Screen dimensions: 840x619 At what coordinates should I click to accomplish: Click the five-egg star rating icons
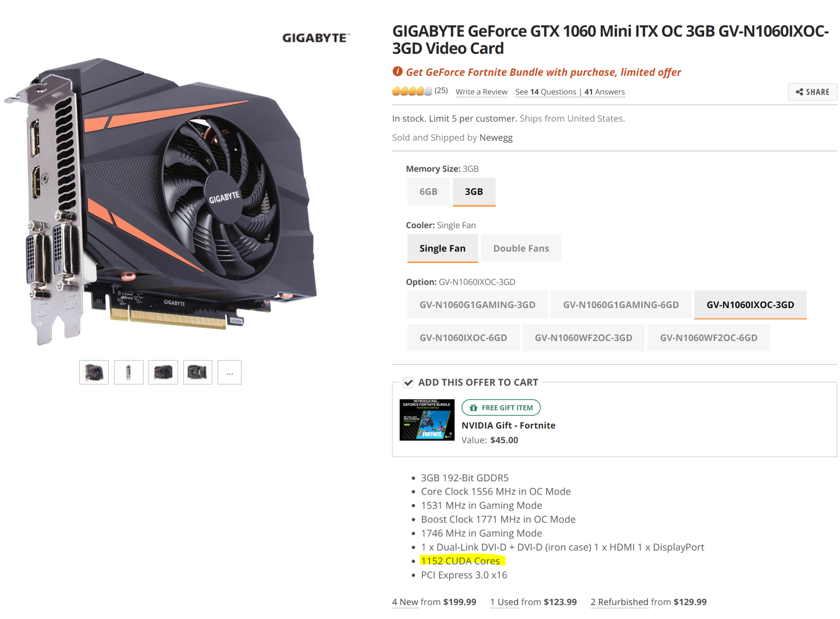(x=412, y=91)
